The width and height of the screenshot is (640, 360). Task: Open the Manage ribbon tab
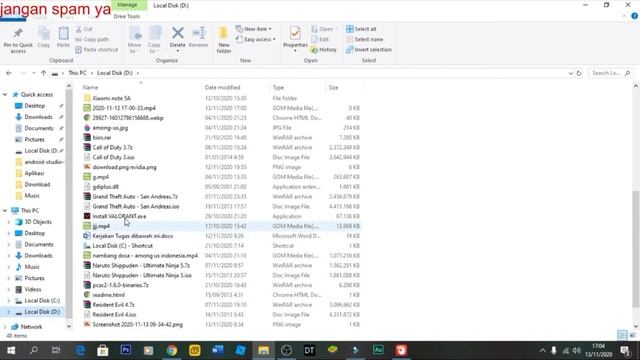point(127,5)
